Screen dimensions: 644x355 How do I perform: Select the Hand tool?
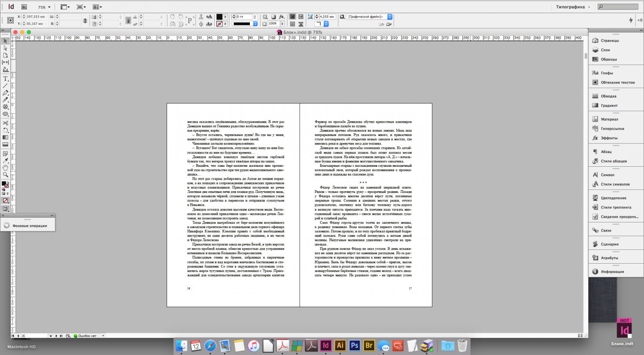coord(5,168)
